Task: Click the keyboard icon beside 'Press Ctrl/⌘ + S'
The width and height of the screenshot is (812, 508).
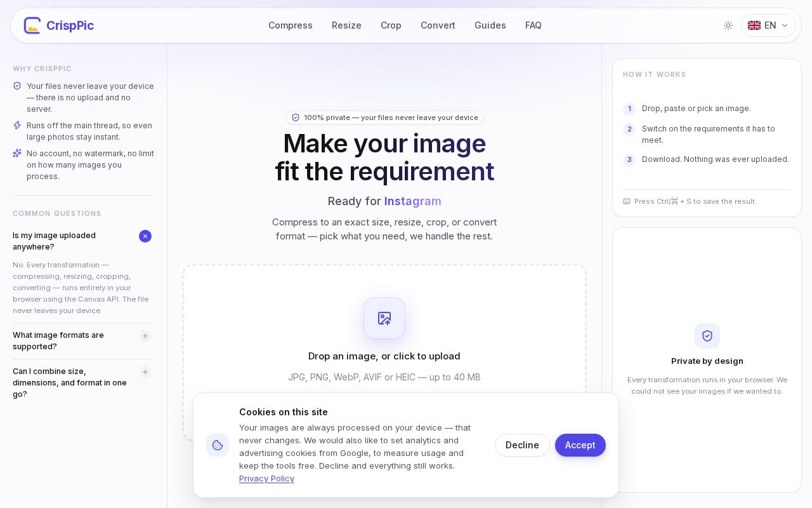Action: (x=627, y=201)
